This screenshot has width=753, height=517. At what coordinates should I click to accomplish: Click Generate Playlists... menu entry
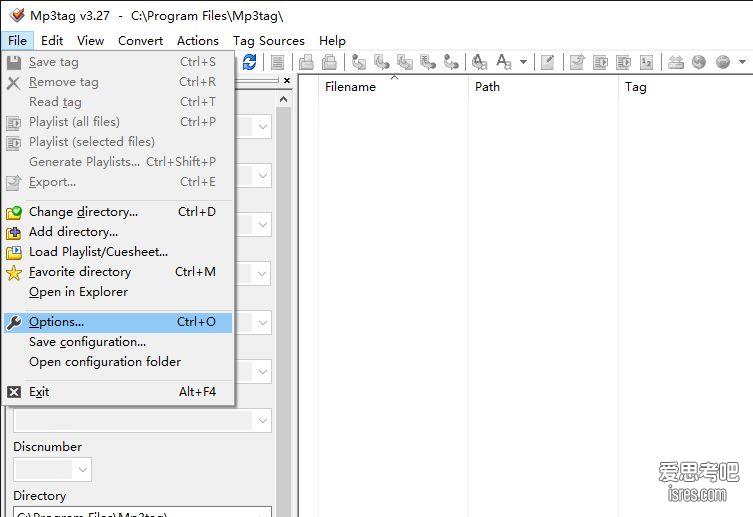[118, 162]
